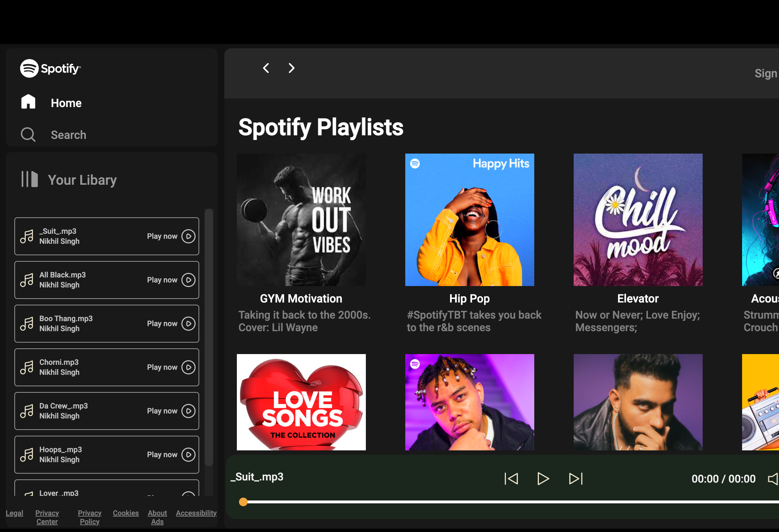Open the bearded man in leather jacket cover
Image resolution: width=779 pixels, height=532 pixels.
pos(638,402)
